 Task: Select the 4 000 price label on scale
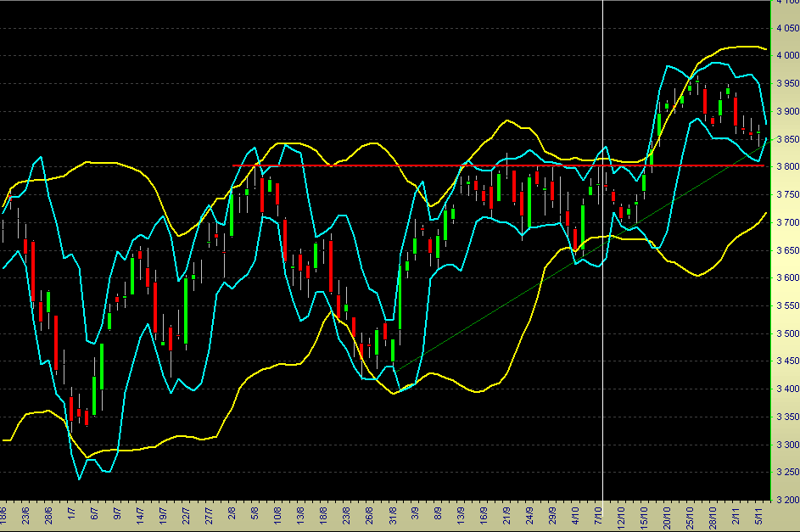pos(786,56)
